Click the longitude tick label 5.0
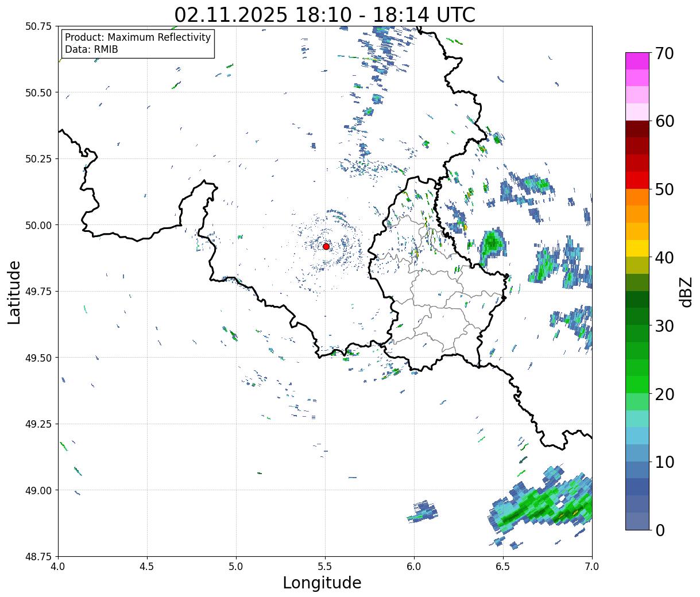 [x=236, y=567]
